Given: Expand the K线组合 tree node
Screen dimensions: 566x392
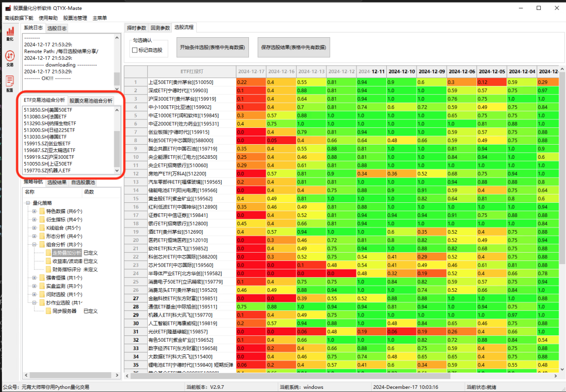Looking at the screenshot, I should click(34, 228).
